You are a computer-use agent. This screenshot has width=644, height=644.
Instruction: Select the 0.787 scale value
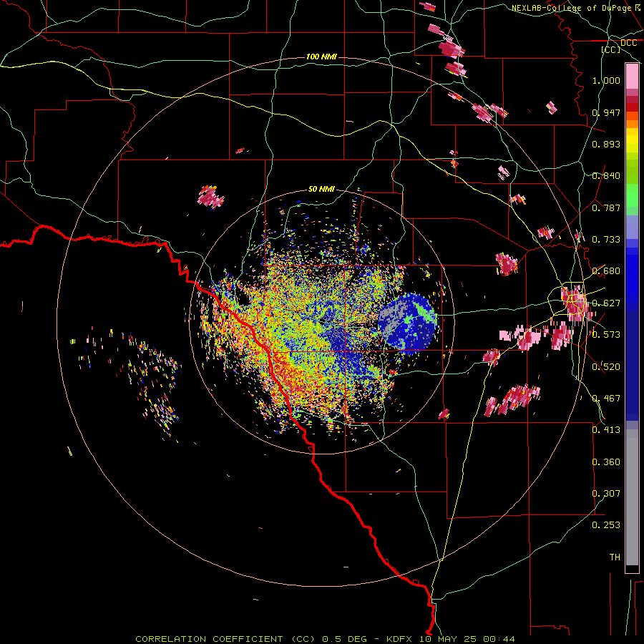(x=606, y=208)
